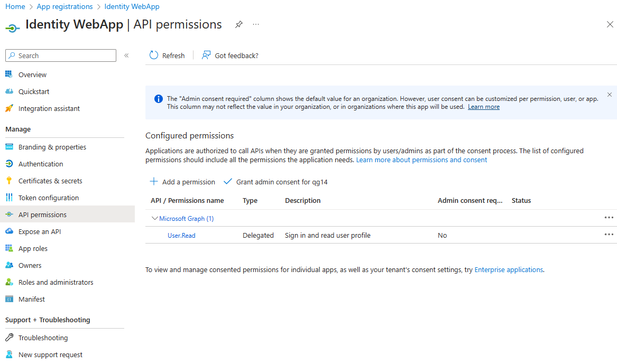Click Identity WebApp breadcrumb link
617x364 pixels.
[x=132, y=7]
